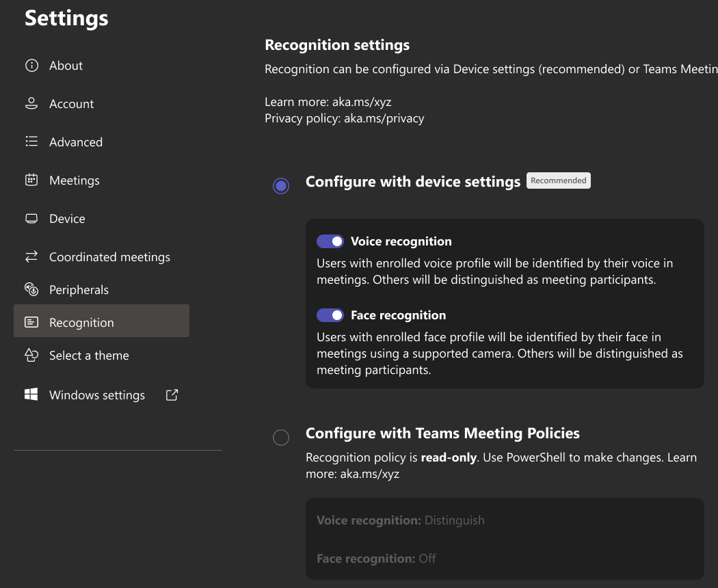Click the Face recognition: Off policy text
The height and width of the screenshot is (588, 718).
[376, 559]
